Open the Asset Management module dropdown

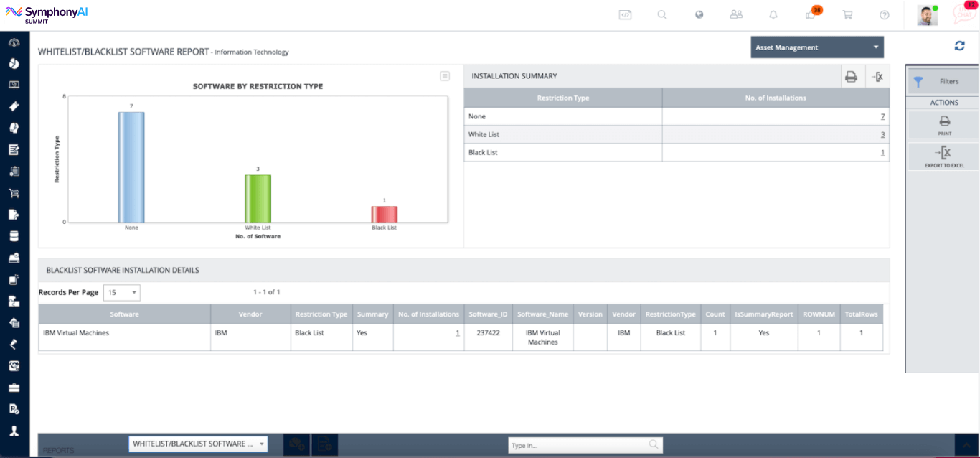[x=817, y=47]
